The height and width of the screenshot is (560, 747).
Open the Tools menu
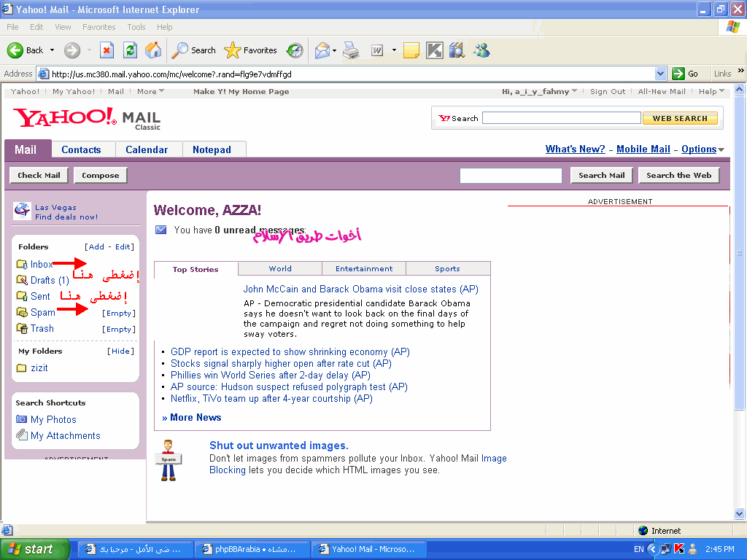click(x=136, y=27)
